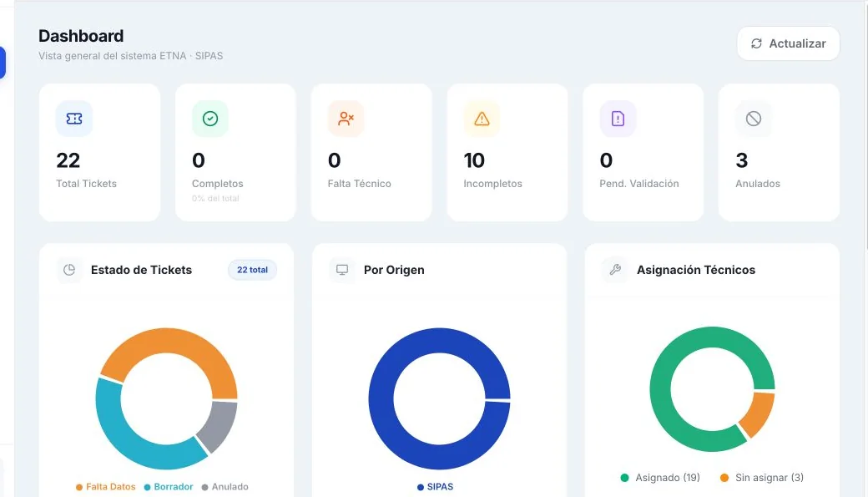Click the Anulados value 3
The width and height of the screenshot is (868, 497).
click(742, 160)
